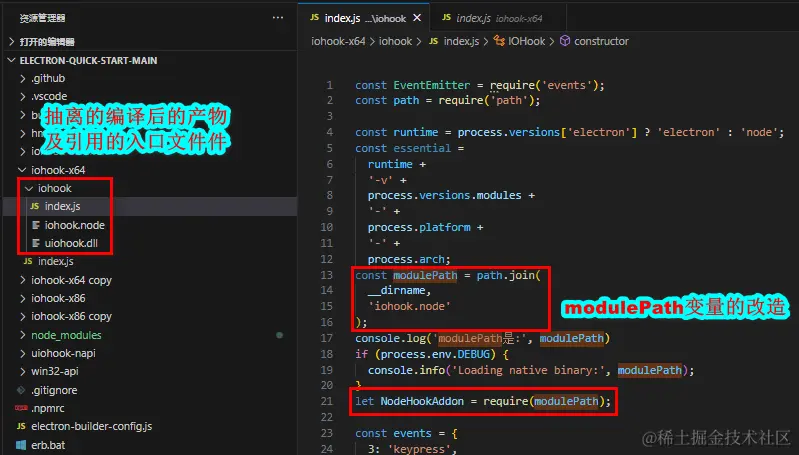Click 'iohook.node' string on line 15

click(x=409, y=306)
